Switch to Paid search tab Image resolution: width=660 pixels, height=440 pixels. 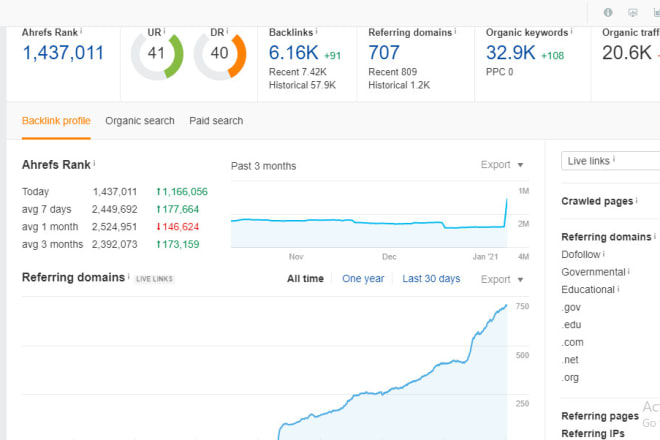coord(216,121)
